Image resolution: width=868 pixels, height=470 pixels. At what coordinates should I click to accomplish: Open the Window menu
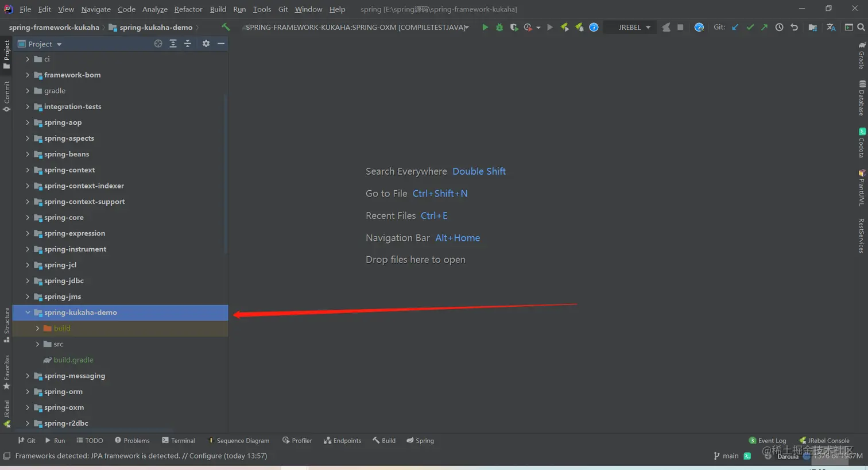coord(308,9)
